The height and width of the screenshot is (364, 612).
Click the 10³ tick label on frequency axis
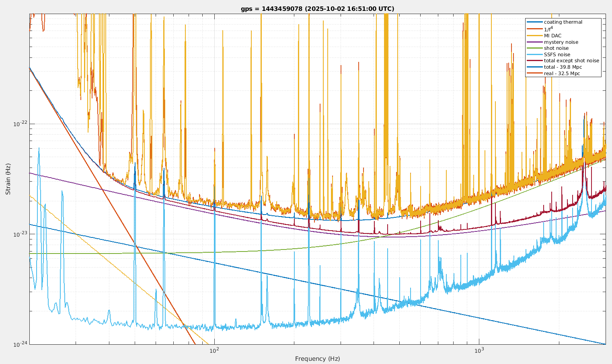tap(479, 350)
